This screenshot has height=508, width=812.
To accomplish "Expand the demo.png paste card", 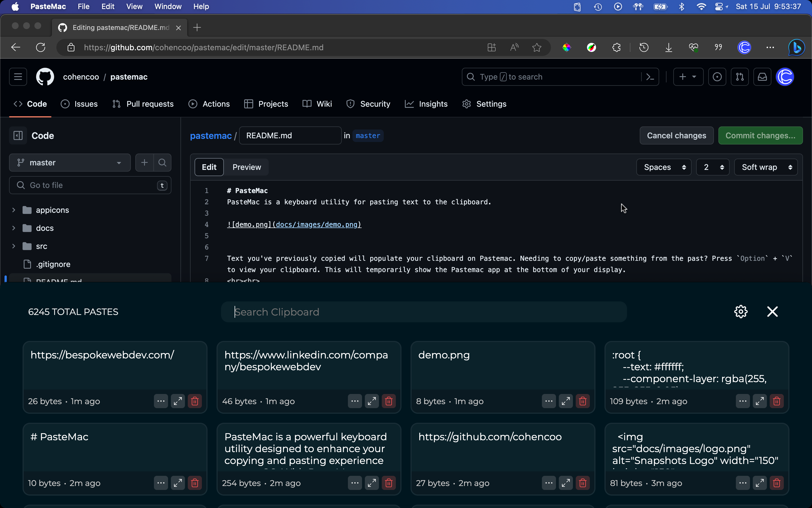I will tap(566, 401).
